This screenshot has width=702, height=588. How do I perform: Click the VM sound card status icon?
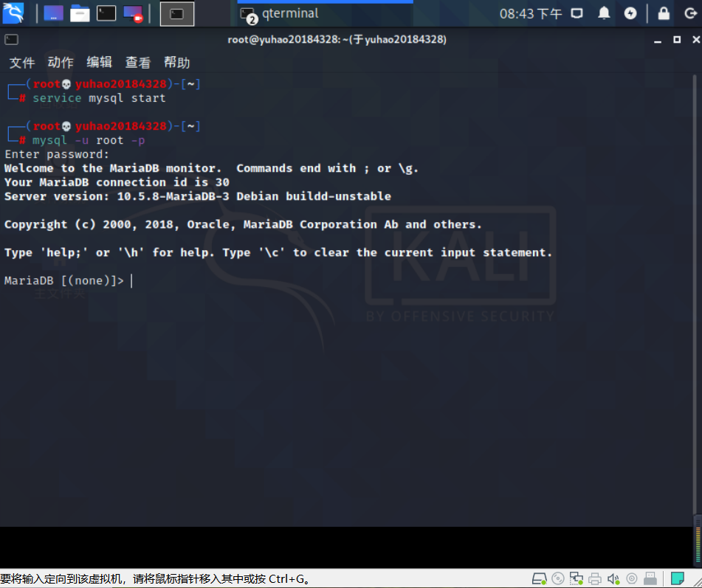(x=613, y=579)
